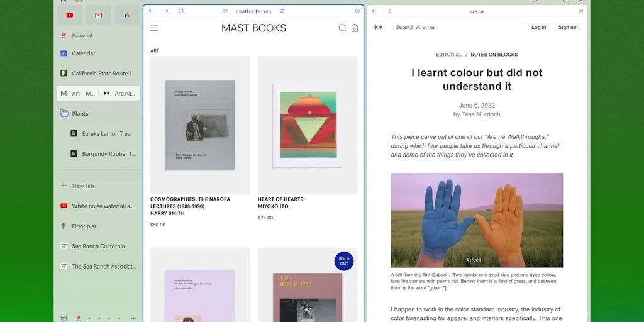
Task: Reload the mastbooks.com page
Action: pos(181,11)
